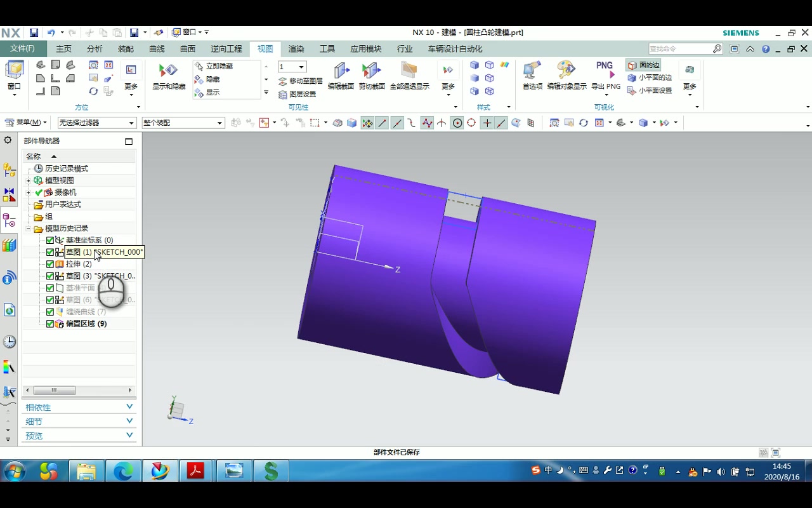Open the 首选项 preferences tool
This screenshot has width=812, height=508.
[x=532, y=76]
